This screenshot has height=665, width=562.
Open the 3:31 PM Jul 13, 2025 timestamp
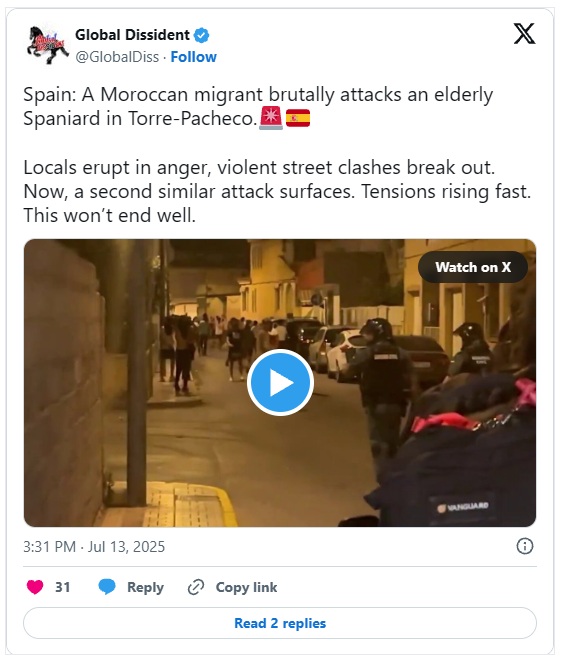coord(94,547)
